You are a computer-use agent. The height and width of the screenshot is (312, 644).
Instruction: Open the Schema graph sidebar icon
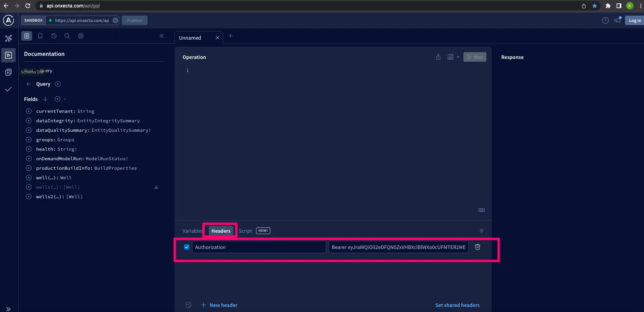8,38
